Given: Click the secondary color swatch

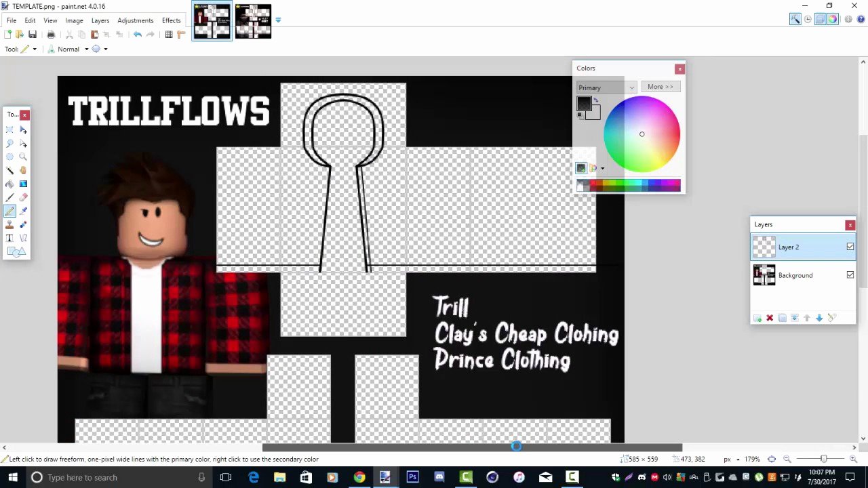Looking at the screenshot, I should coord(594,114).
